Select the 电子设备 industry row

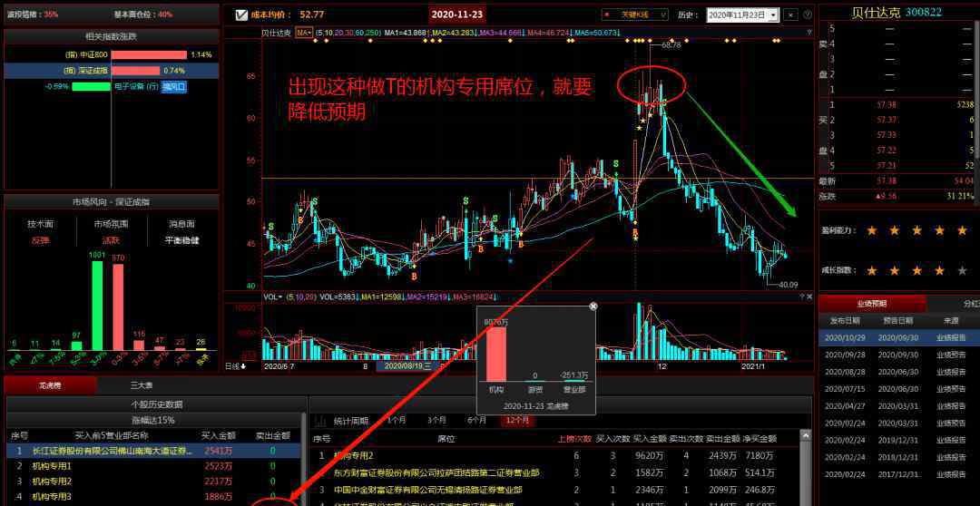pos(112,87)
